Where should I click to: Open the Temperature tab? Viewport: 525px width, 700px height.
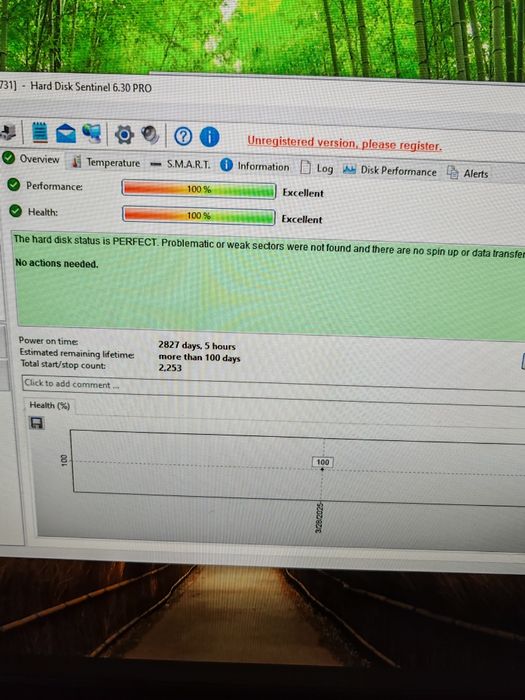pos(106,162)
